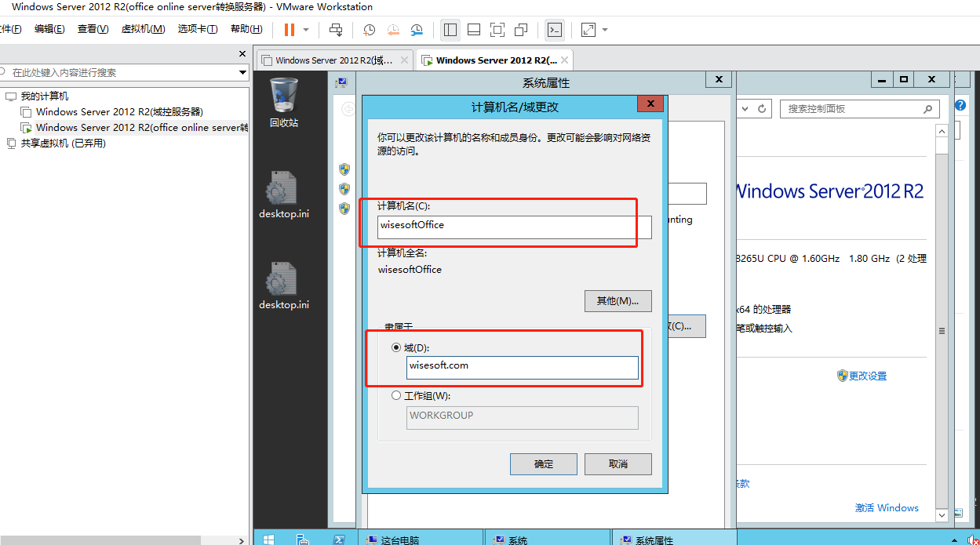The image size is (980, 545).
Task: Open the 帮助(H) menu
Action: click(246, 29)
